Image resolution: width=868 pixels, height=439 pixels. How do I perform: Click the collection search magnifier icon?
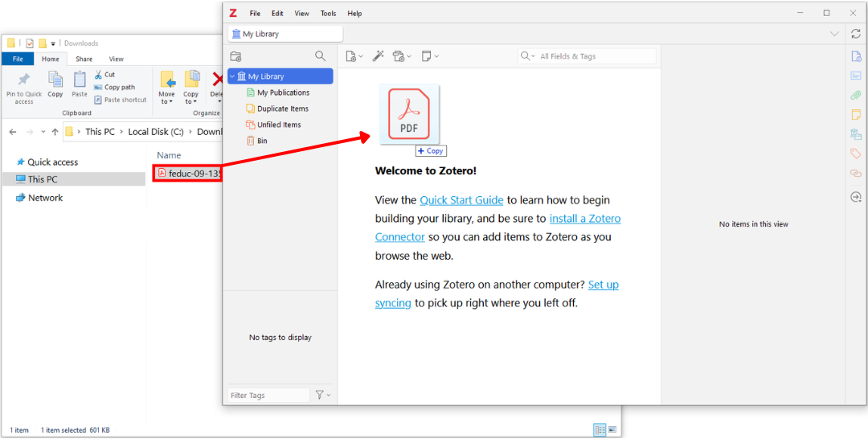tap(320, 56)
